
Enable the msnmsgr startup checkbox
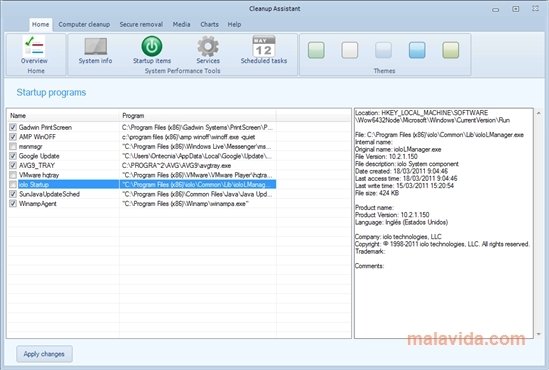click(x=13, y=146)
